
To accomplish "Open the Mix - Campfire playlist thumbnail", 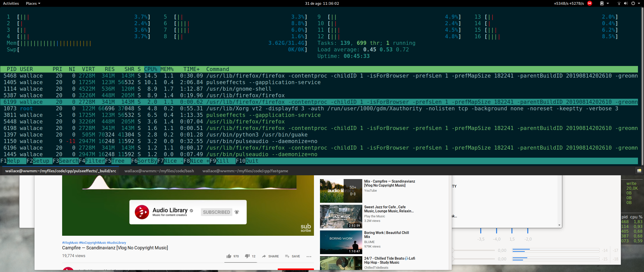I will 341,191.
